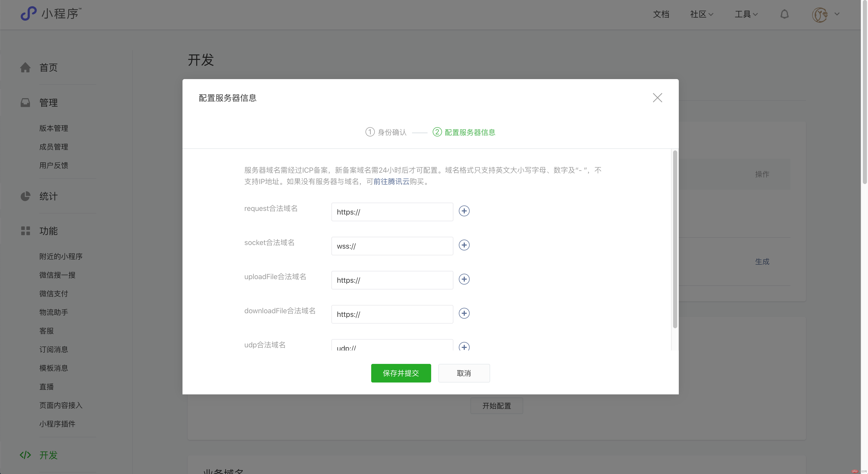Focus the request合法域名 https input field
This screenshot has width=868, height=474.
(392, 212)
